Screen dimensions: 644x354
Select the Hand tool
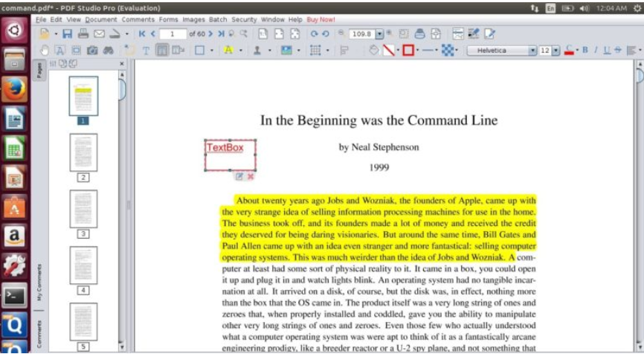click(x=45, y=51)
